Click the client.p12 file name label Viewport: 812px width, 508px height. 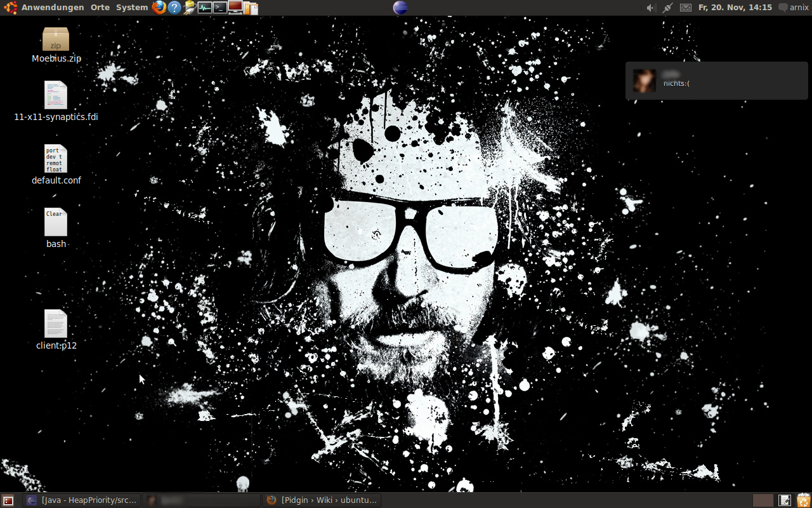click(x=56, y=345)
